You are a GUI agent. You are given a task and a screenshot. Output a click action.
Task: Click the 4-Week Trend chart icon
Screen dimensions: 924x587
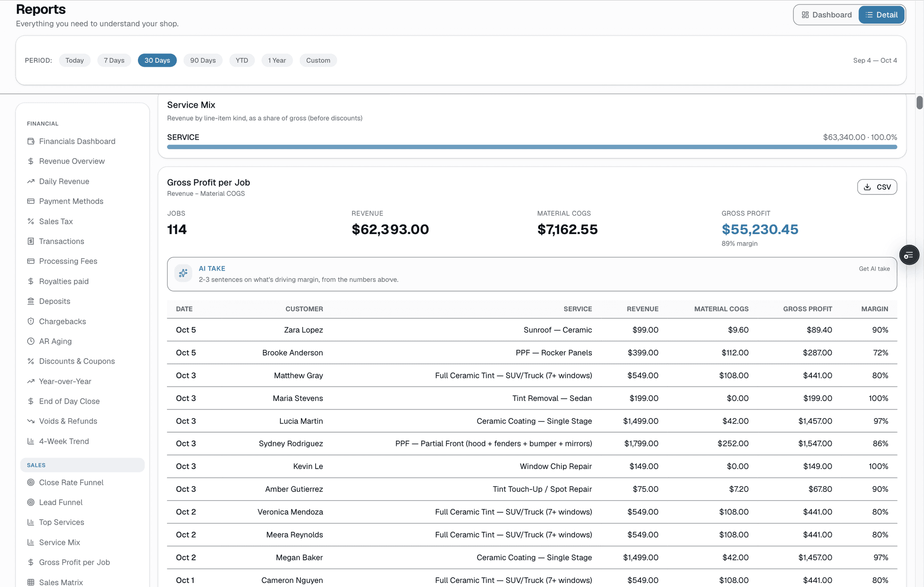(31, 441)
